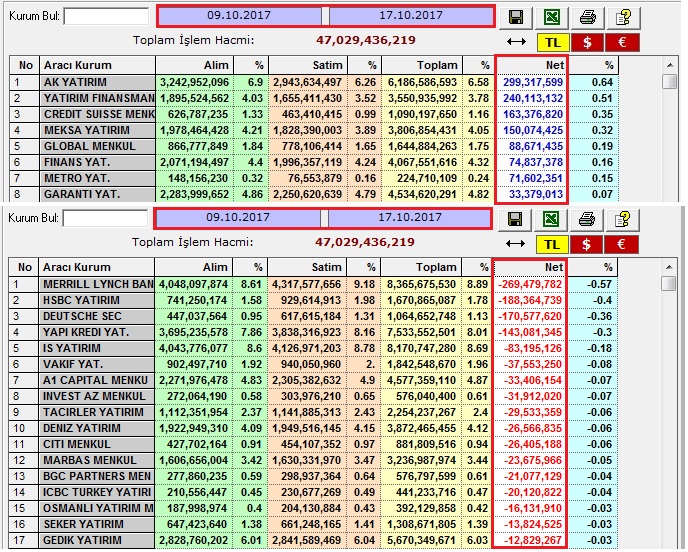Print the upper panel table
Image resolution: width=688 pixels, height=552 pixels.
[588, 18]
